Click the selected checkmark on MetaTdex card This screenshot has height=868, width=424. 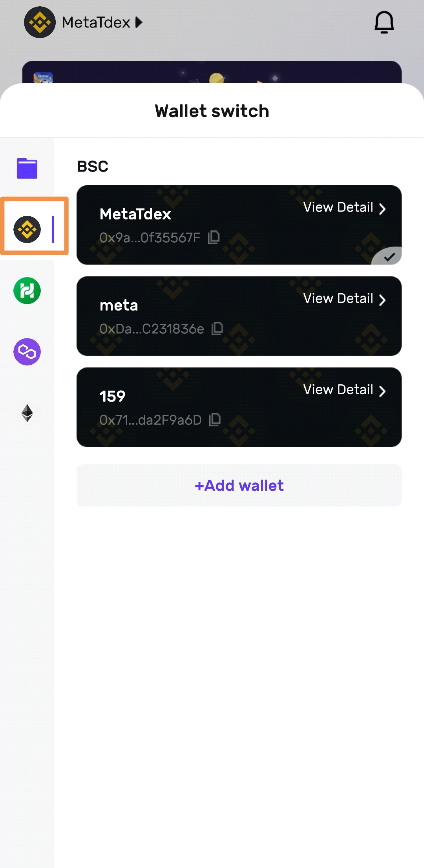(x=389, y=257)
